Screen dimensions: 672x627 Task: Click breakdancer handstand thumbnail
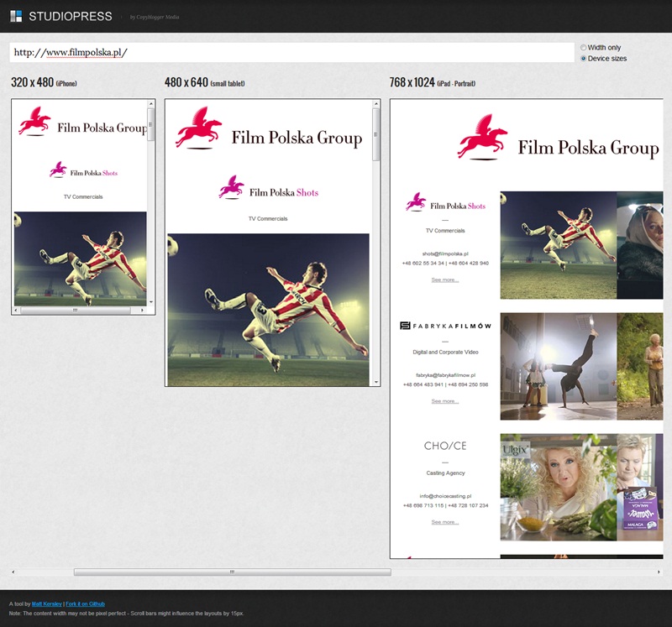coord(559,367)
